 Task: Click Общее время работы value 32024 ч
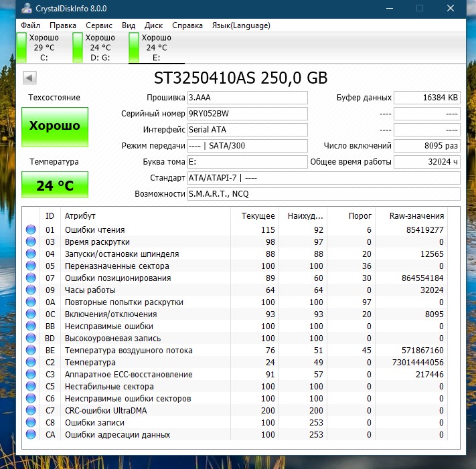pos(427,162)
